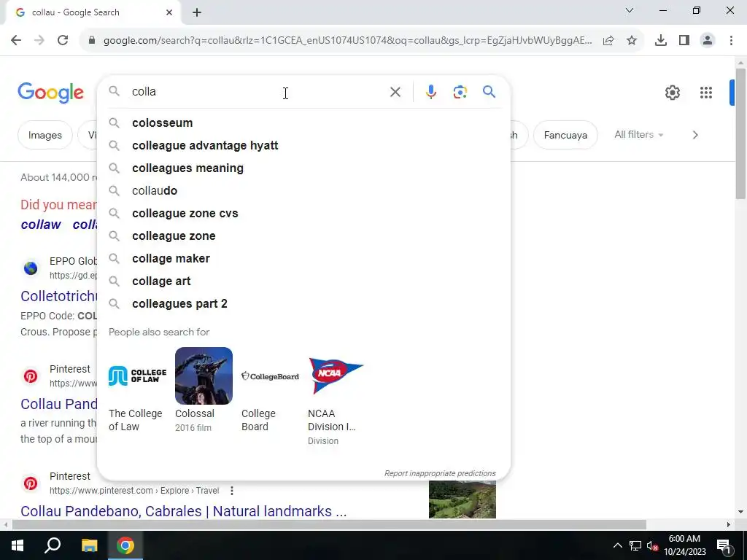Open the College Board thumbnail
The height and width of the screenshot is (560, 747).
click(x=270, y=376)
